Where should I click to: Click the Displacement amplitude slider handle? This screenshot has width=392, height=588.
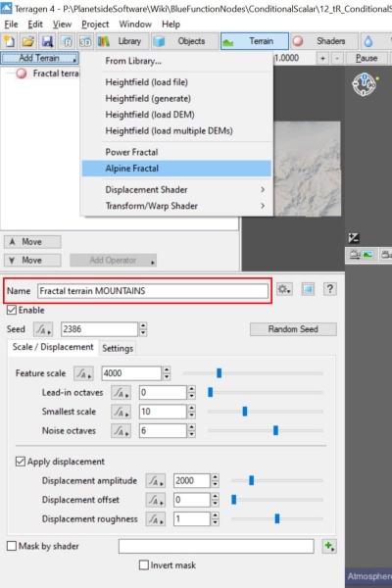pyautogui.click(x=251, y=480)
